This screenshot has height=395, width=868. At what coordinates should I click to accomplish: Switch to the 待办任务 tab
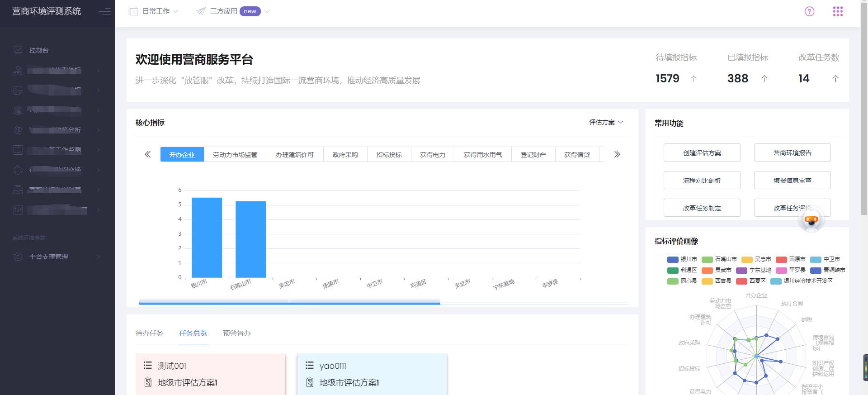(x=149, y=333)
